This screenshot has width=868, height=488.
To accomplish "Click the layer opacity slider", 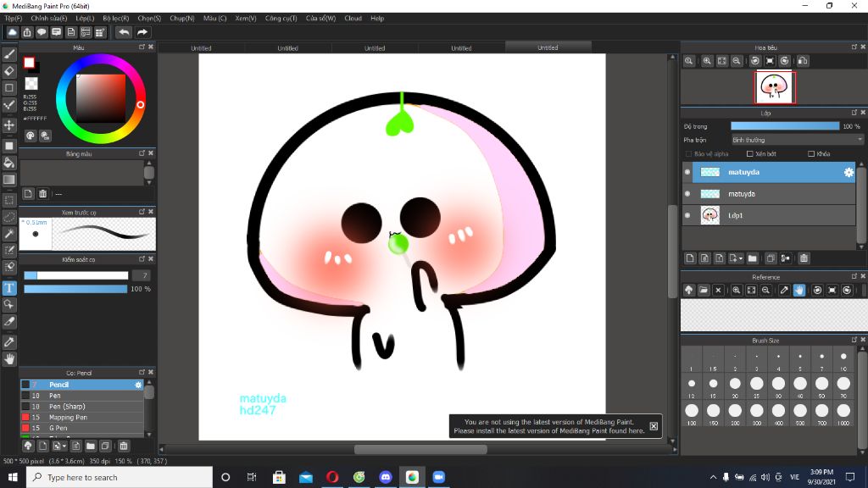I will 784,126.
